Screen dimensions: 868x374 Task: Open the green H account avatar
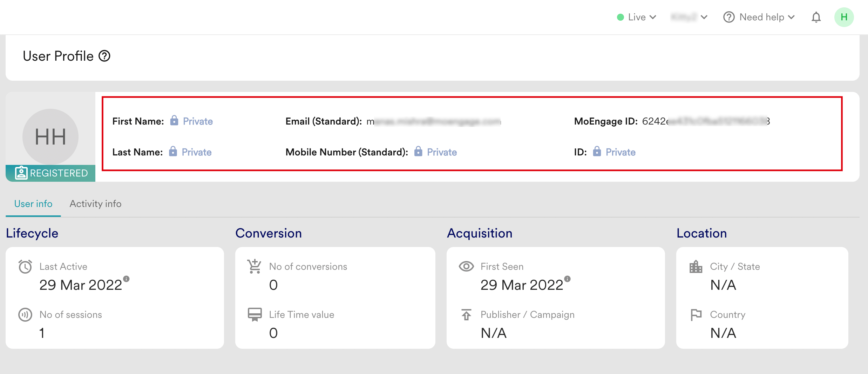[x=844, y=17]
